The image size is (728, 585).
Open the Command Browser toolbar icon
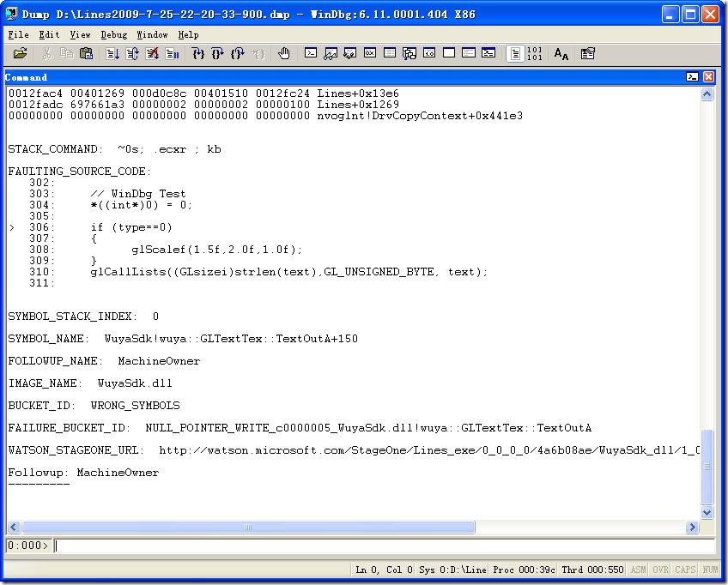point(488,53)
